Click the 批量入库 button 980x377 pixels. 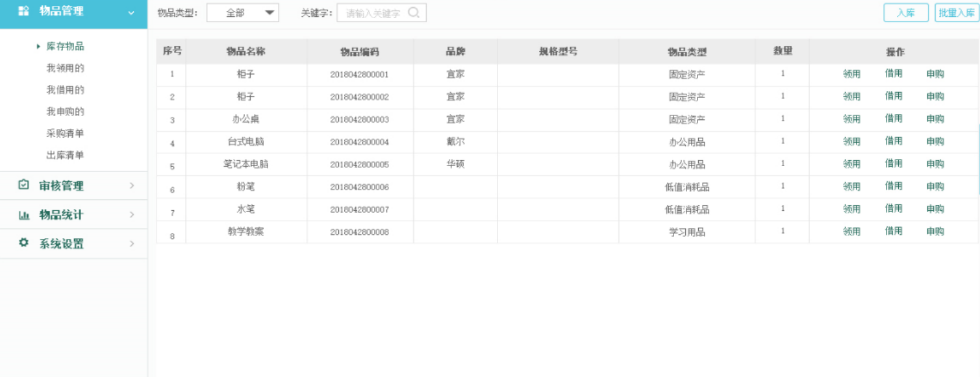point(956,13)
